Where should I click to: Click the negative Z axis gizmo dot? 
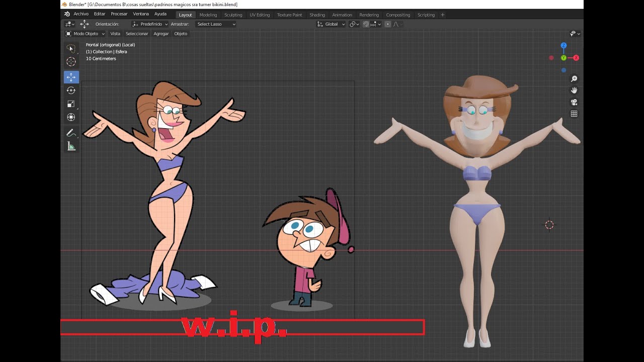click(563, 70)
